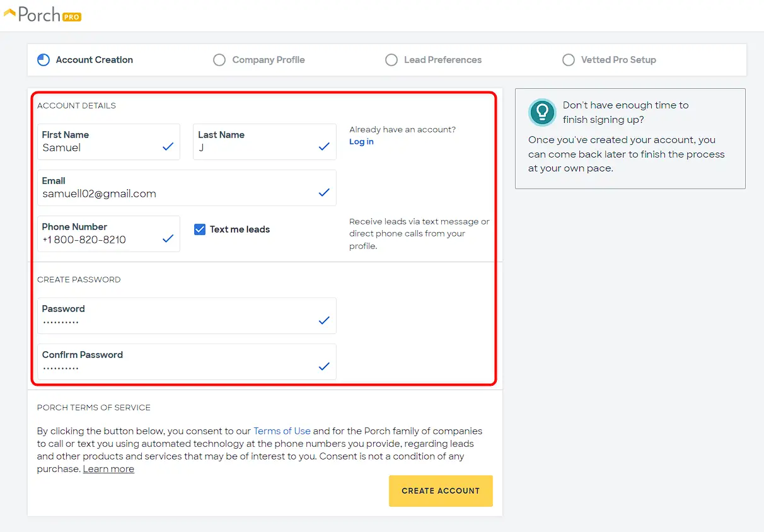The width and height of the screenshot is (764, 532).
Task: Click the Account Details heading
Action: point(76,106)
